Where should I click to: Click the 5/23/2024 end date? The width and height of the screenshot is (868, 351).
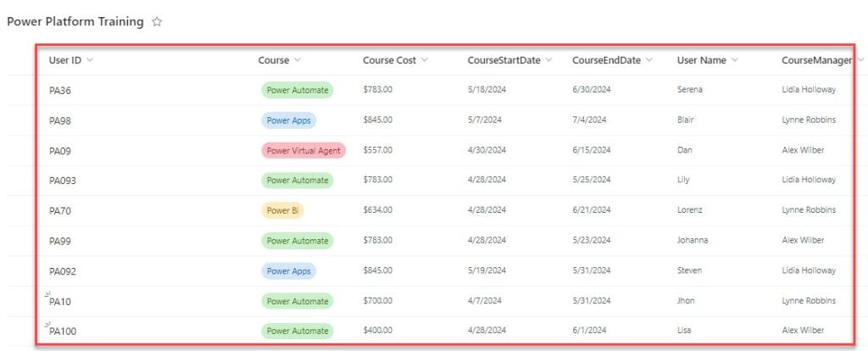coord(591,240)
